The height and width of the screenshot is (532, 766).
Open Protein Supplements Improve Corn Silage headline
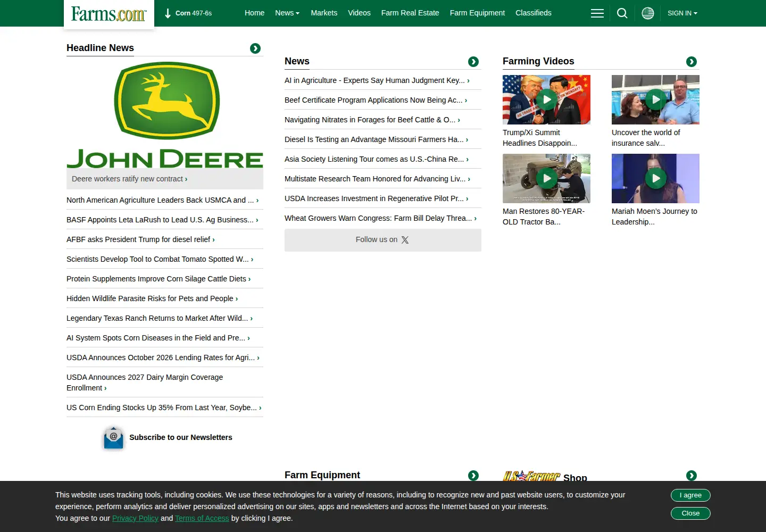coord(159,279)
